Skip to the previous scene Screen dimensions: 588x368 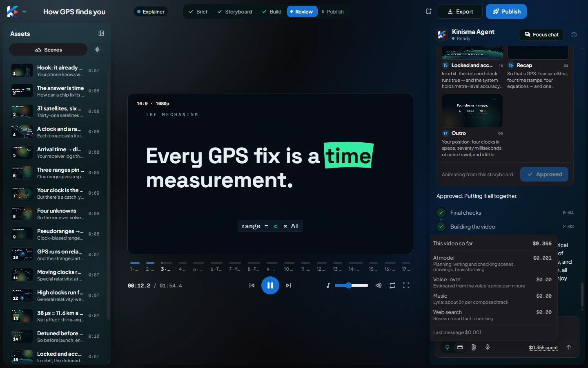[x=252, y=285]
